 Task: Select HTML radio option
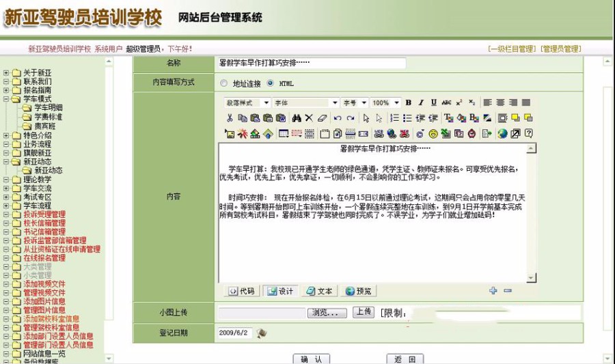click(x=270, y=83)
